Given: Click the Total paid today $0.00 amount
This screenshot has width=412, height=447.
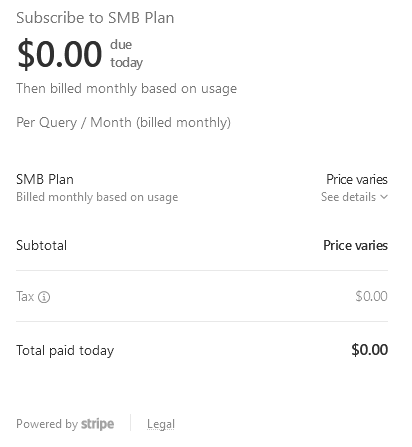Looking at the screenshot, I should [370, 350].
